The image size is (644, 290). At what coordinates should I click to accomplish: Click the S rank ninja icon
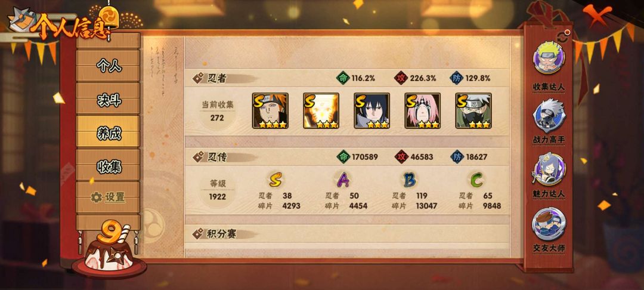pyautogui.click(x=275, y=179)
